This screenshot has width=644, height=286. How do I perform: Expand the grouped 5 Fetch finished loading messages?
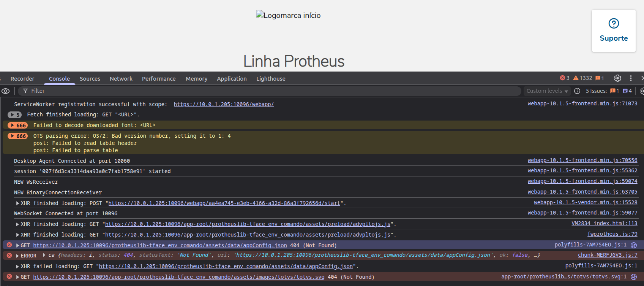pyautogui.click(x=15, y=115)
